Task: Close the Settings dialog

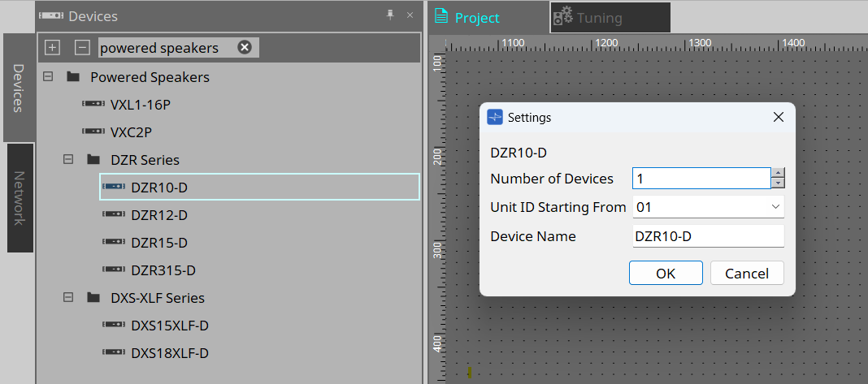Action: pyautogui.click(x=779, y=117)
